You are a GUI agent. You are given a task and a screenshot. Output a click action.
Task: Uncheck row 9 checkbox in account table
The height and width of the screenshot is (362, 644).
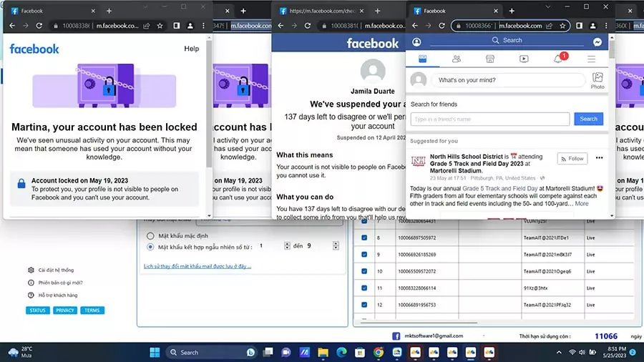point(364,255)
